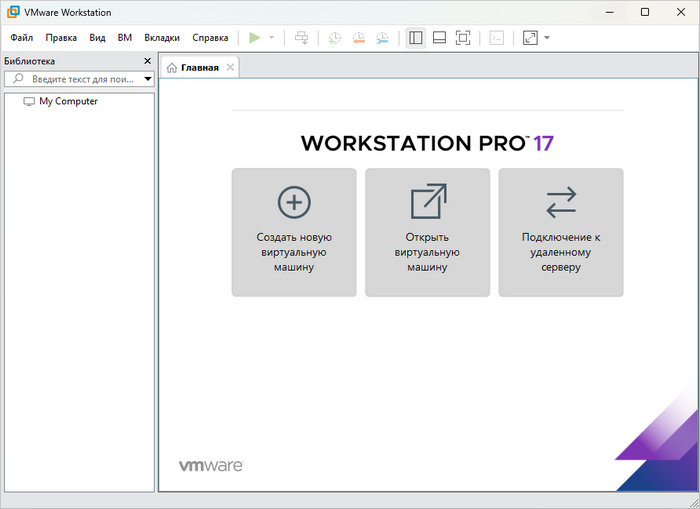
Task: Open the library search filter dropdown
Action: click(148, 78)
